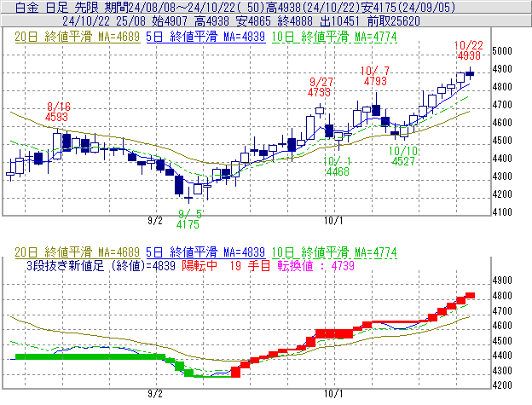Select 4600 on the upper chart price axis
The image size is (532, 405).
click(502, 123)
